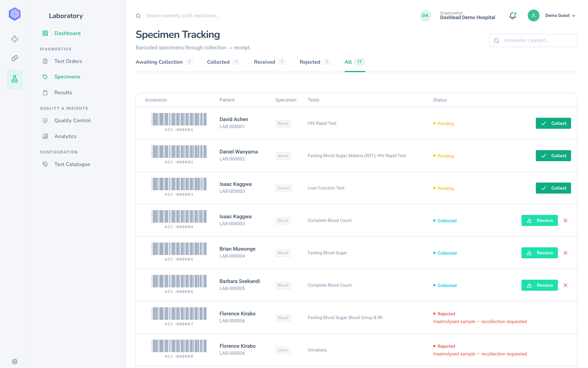The image size is (588, 368).
Task: Click the Laboratory sidebar heading
Action: pos(66,16)
